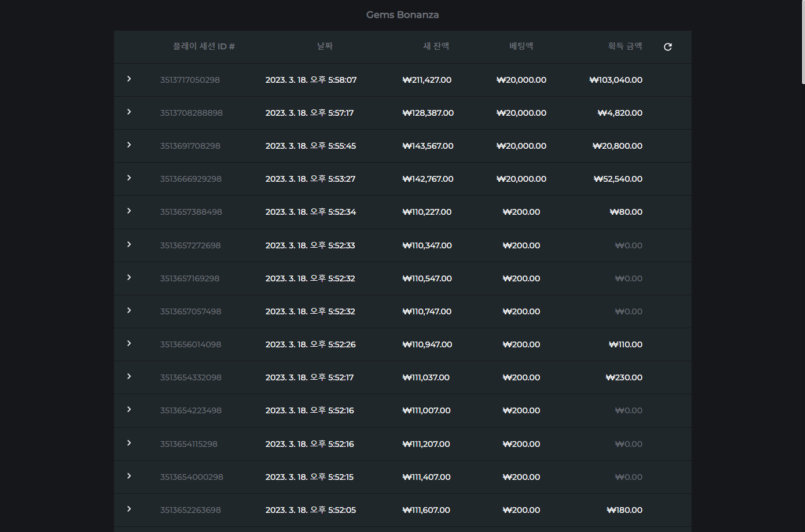Click the new balance ₩211,427.00
The height and width of the screenshot is (532, 805).
[x=427, y=80]
